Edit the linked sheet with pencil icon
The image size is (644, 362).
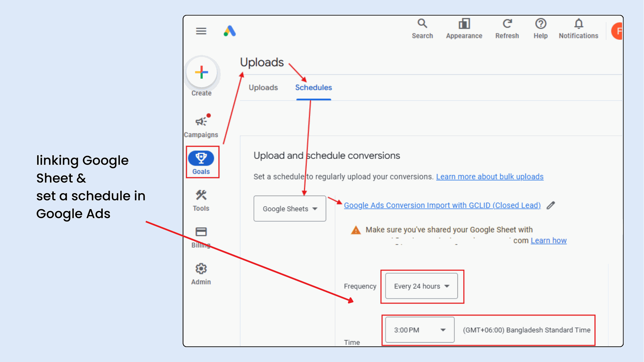[551, 205]
